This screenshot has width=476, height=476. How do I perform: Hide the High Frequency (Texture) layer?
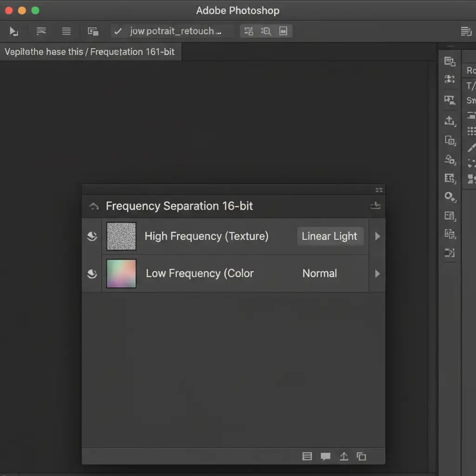[92, 236]
